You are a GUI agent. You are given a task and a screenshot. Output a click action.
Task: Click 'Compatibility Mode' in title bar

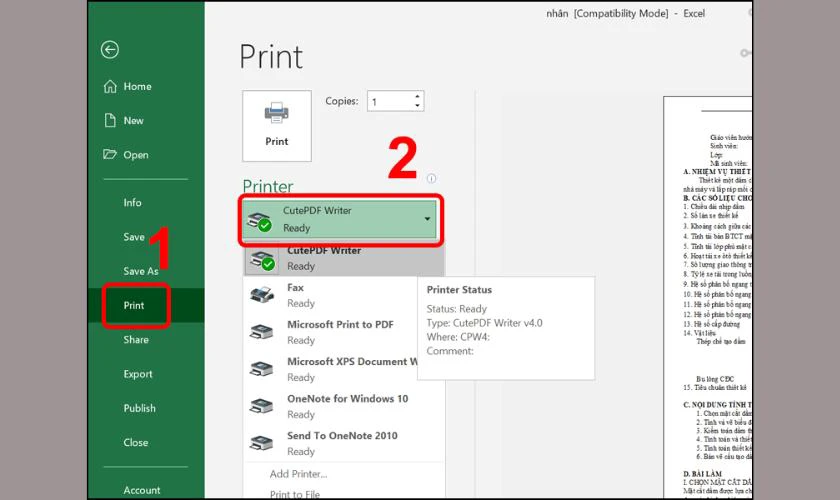[621, 14]
